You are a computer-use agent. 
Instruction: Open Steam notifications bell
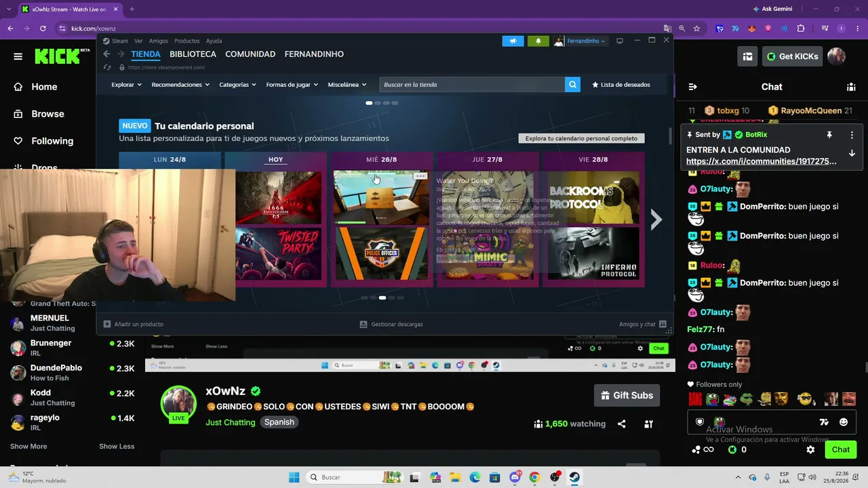[538, 41]
